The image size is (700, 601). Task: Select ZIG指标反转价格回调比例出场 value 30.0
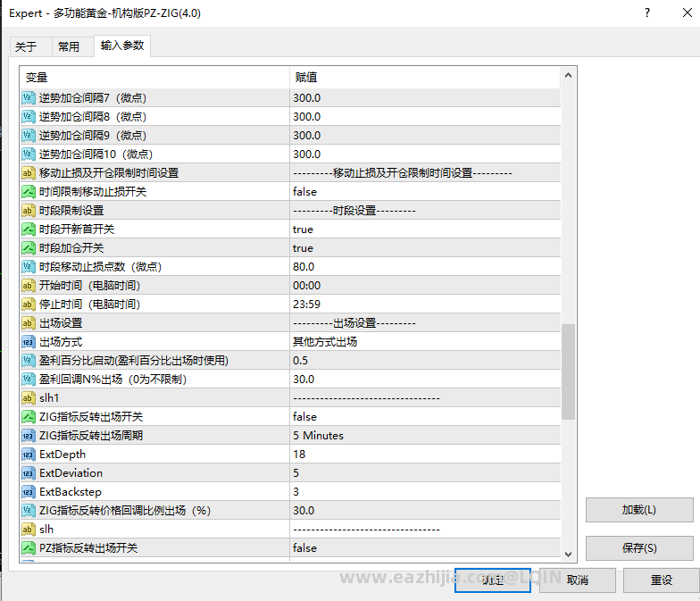coord(425,511)
